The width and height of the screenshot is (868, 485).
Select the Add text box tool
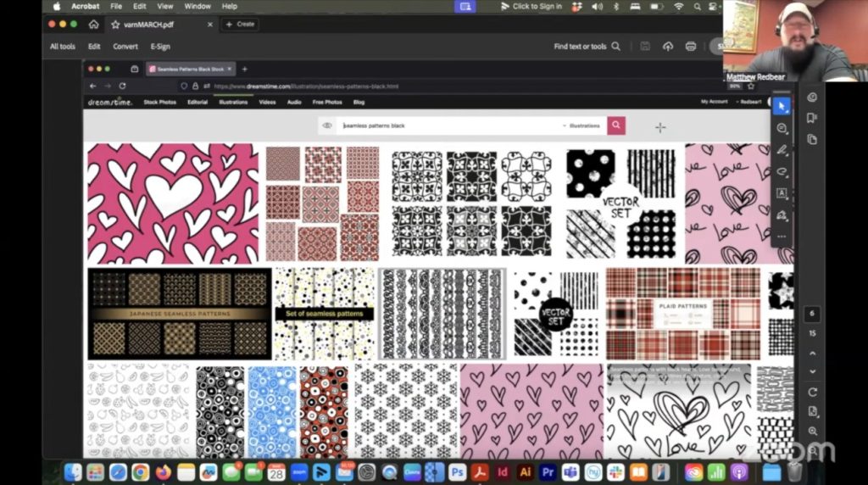(x=782, y=192)
